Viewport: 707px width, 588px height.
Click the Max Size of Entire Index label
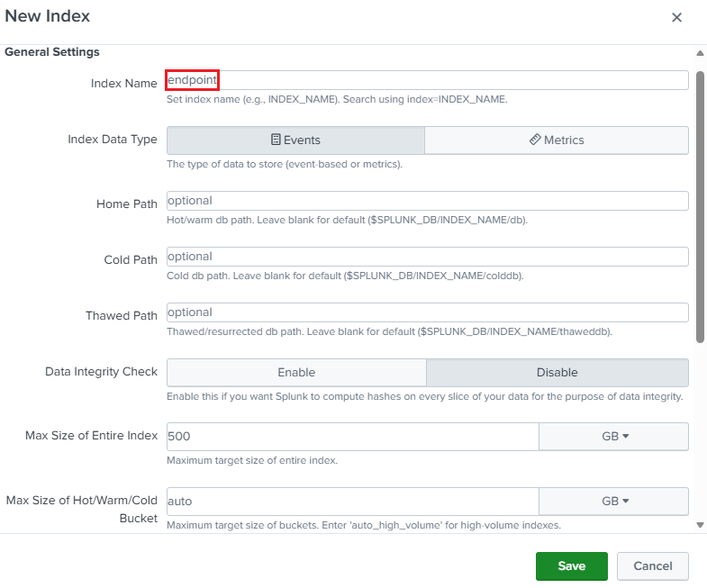pyautogui.click(x=91, y=436)
